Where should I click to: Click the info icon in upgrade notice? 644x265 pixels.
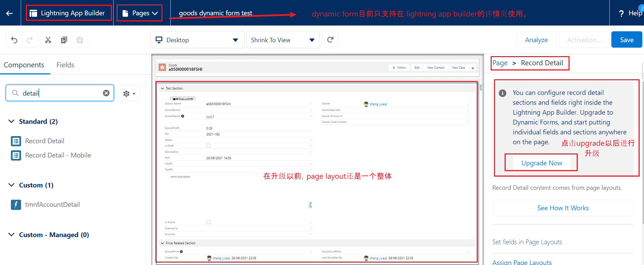(503, 93)
